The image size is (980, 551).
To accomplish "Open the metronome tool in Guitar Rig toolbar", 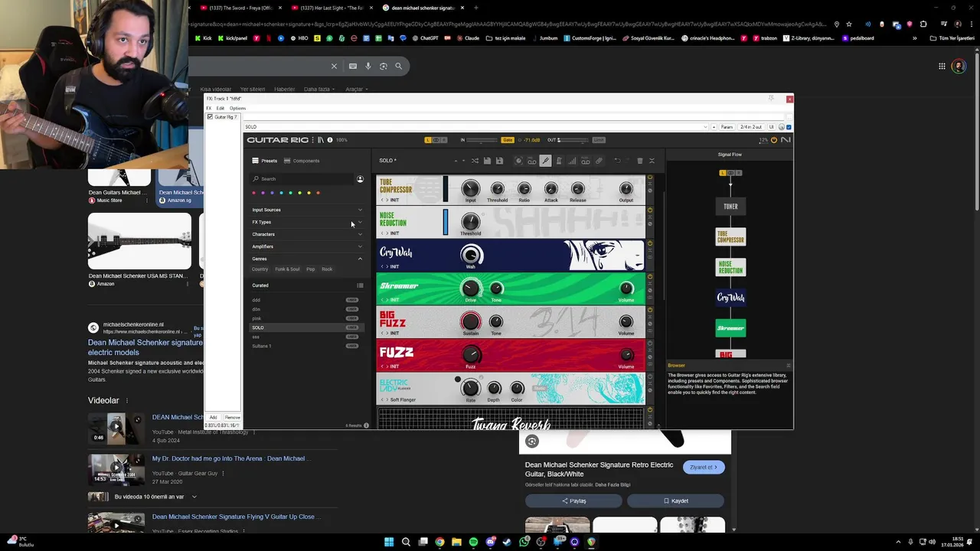I will tap(559, 161).
